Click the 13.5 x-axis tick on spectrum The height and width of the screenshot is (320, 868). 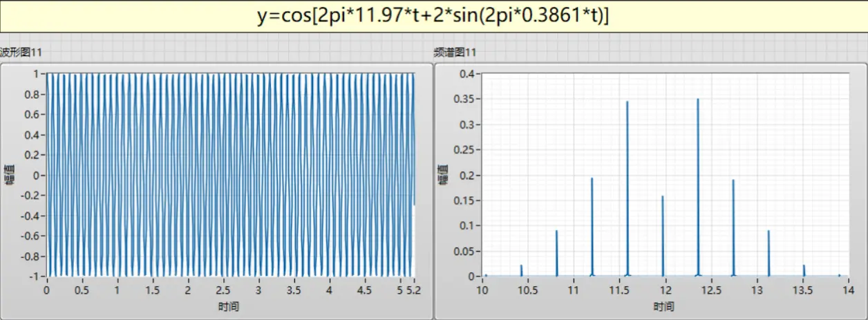803,290
